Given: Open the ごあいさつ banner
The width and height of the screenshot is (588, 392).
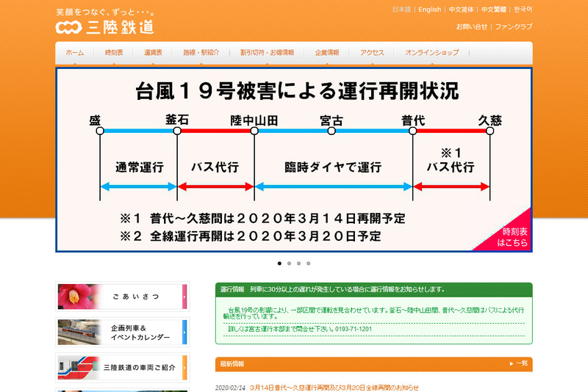Looking at the screenshot, I should pyautogui.click(x=122, y=297).
